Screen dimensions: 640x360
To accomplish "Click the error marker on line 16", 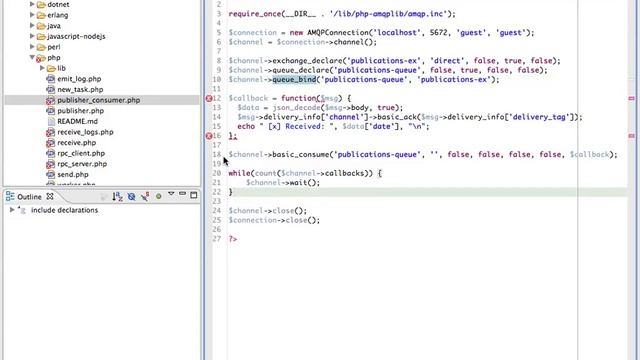I will pos(209,136).
